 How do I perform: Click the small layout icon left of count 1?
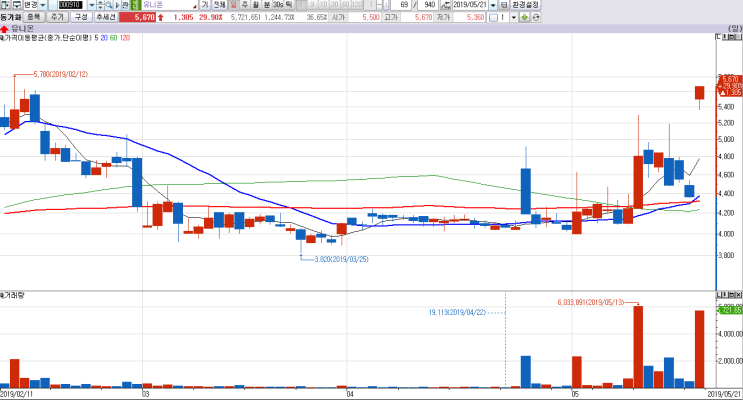click(x=493, y=18)
